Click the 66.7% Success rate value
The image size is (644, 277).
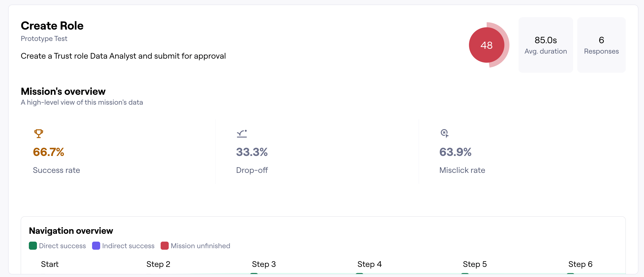(49, 152)
